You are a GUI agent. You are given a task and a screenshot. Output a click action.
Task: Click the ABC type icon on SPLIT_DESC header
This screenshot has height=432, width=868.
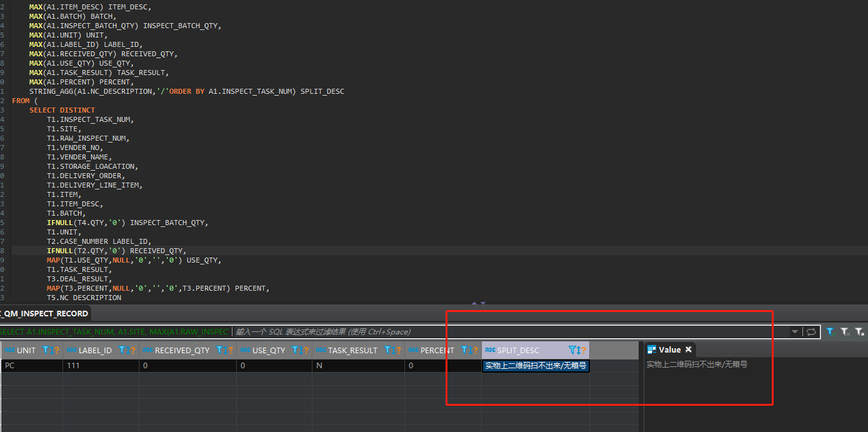(x=491, y=350)
